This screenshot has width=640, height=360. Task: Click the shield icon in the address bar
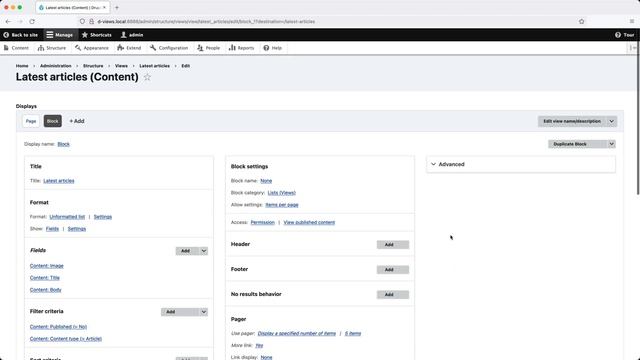pyautogui.click(x=82, y=22)
